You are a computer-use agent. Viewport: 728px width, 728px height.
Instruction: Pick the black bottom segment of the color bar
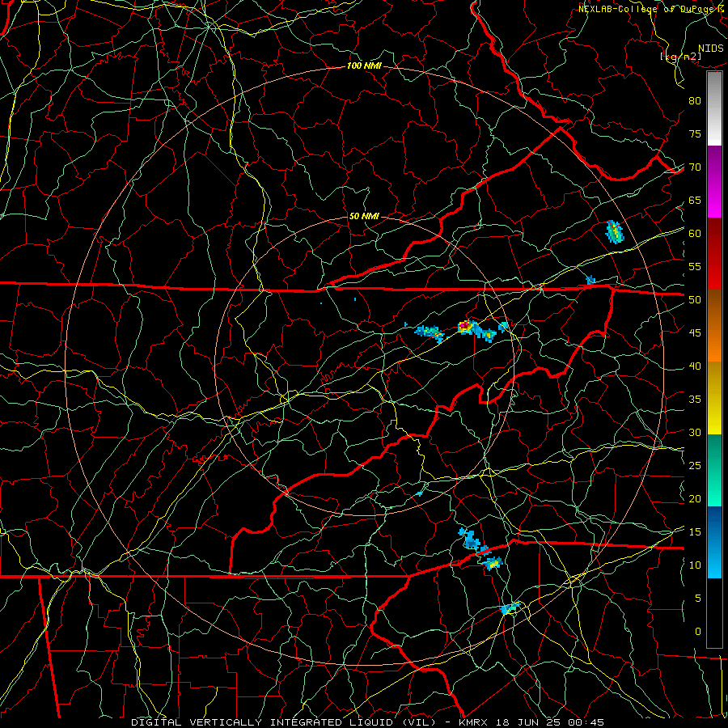pyautogui.click(x=714, y=613)
